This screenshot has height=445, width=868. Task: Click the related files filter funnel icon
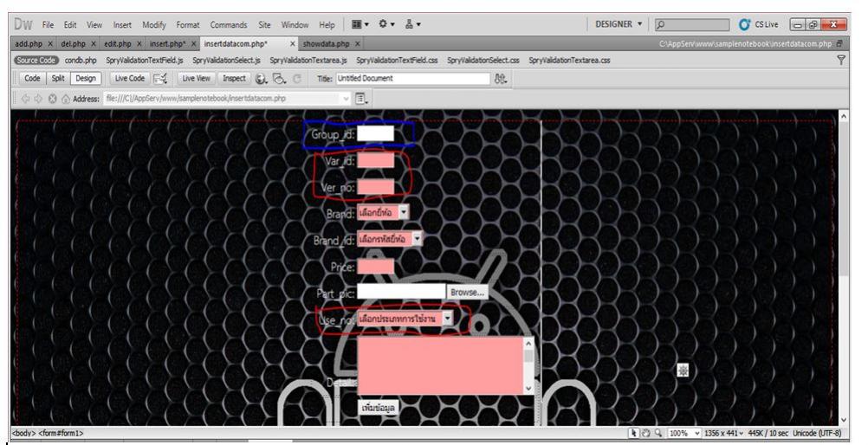pos(841,60)
